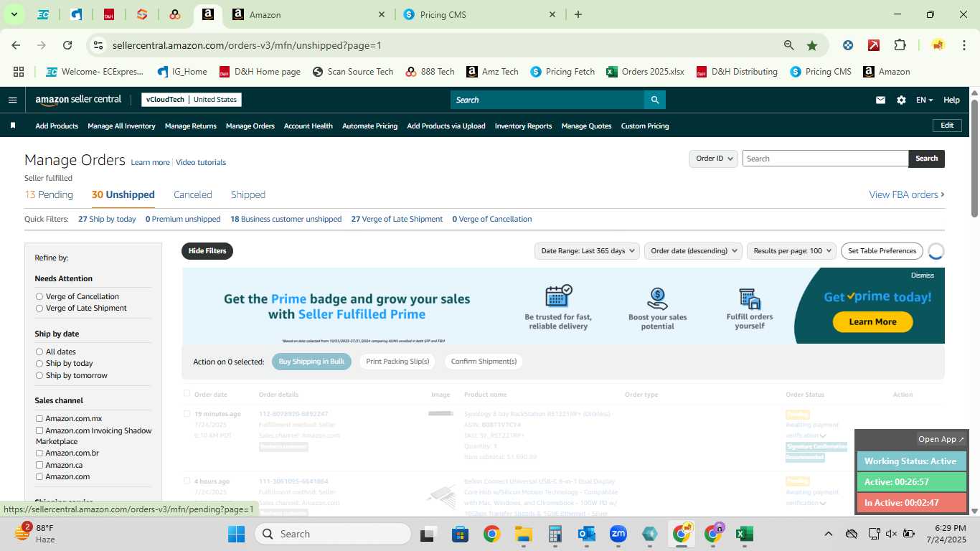
Task: Open Calculator from the taskbar
Action: (555, 534)
